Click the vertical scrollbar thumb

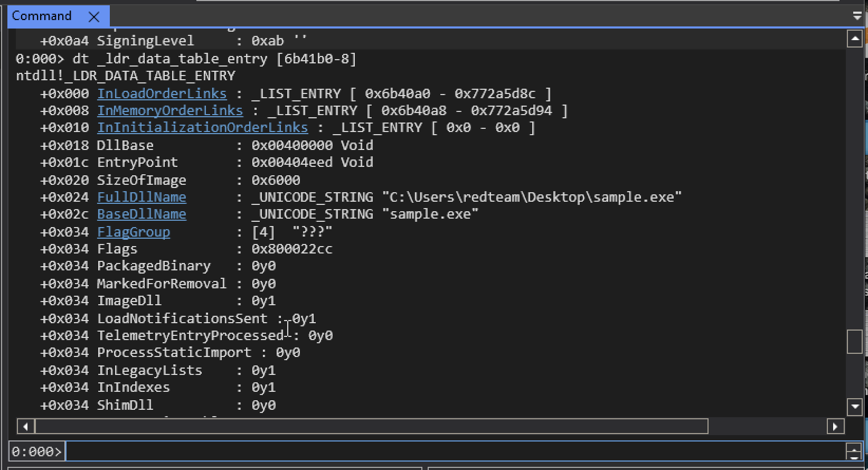pyautogui.click(x=855, y=342)
